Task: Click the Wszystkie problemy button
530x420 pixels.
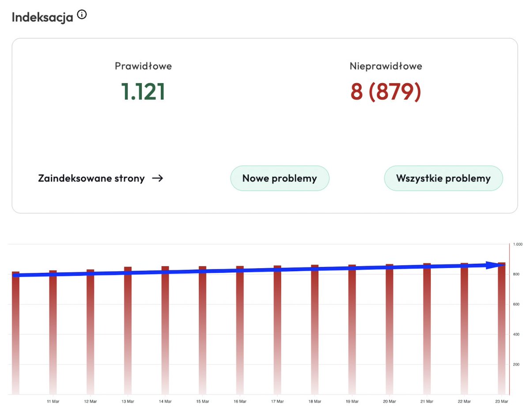Action: point(443,178)
